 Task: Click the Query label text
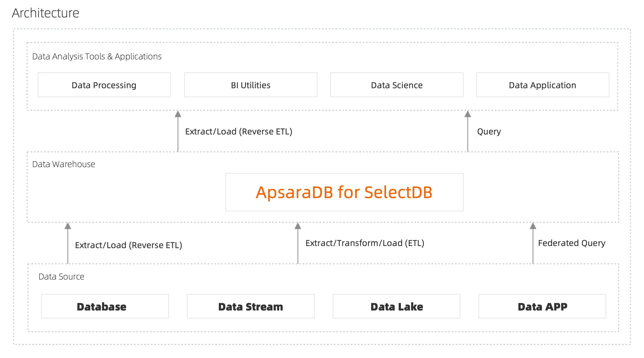489,132
